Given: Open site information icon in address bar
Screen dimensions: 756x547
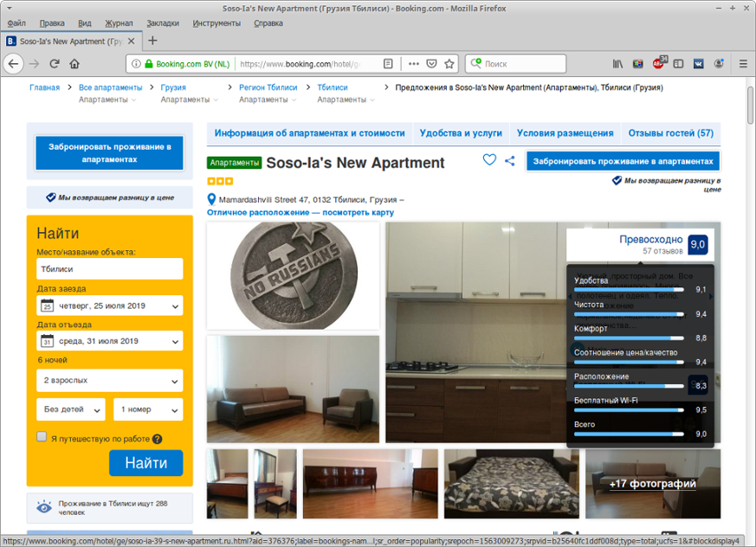Looking at the screenshot, I should (x=137, y=64).
